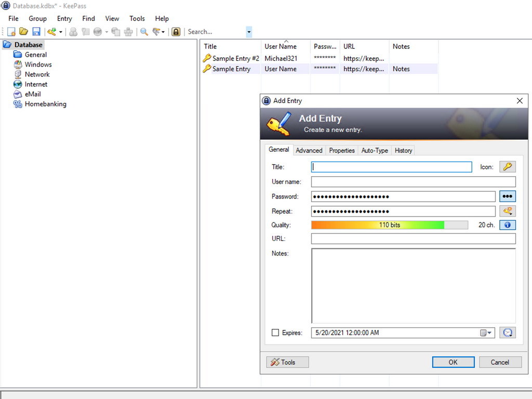Open the Group menu
532x399 pixels.
coord(37,19)
